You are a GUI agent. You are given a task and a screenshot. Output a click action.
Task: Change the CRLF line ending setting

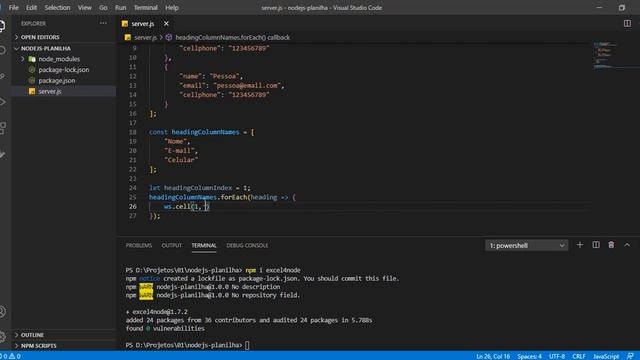[579, 356]
